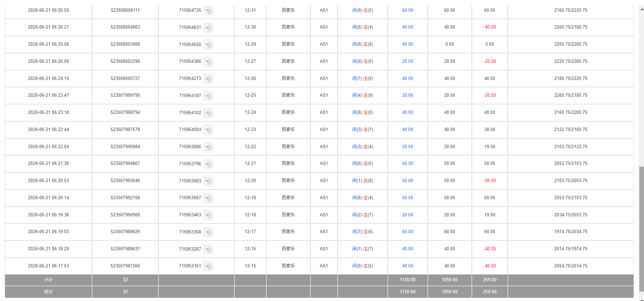Open bet amount 40.00 link for order 523508003989
The image size is (644, 301).
point(408,44)
